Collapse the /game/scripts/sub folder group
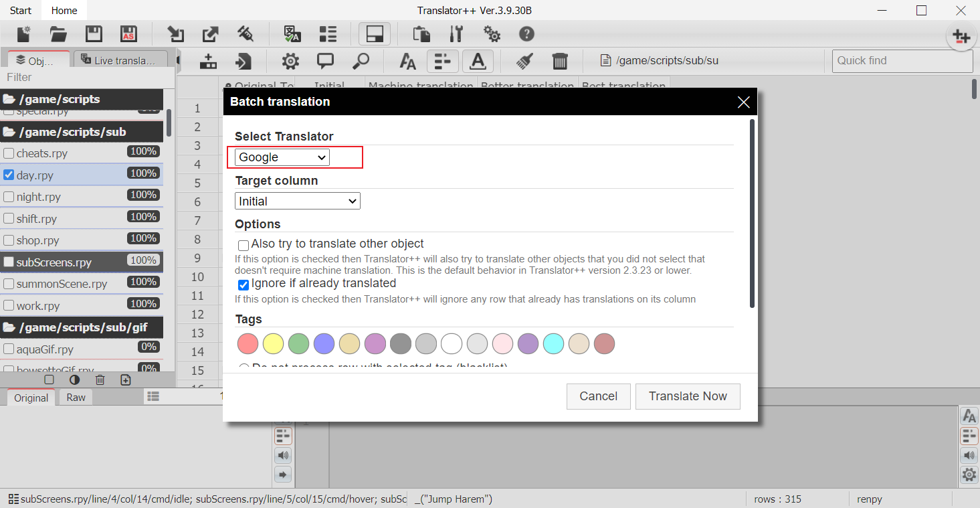Viewport: 980px width, 508px height. tap(82, 132)
